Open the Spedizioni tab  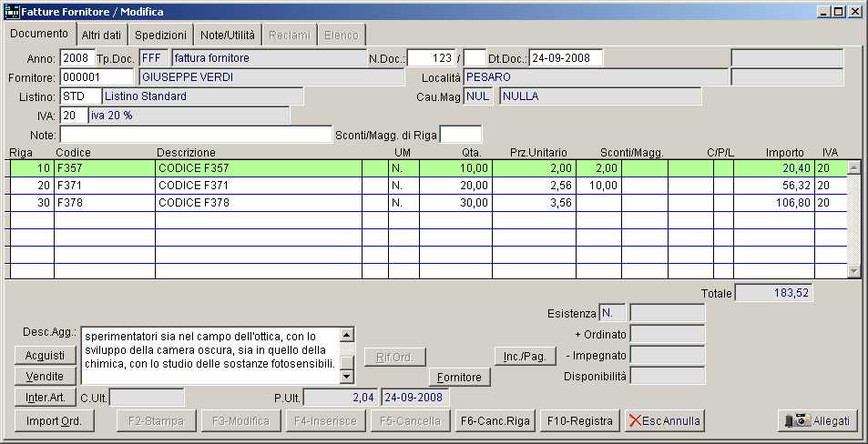click(x=160, y=35)
